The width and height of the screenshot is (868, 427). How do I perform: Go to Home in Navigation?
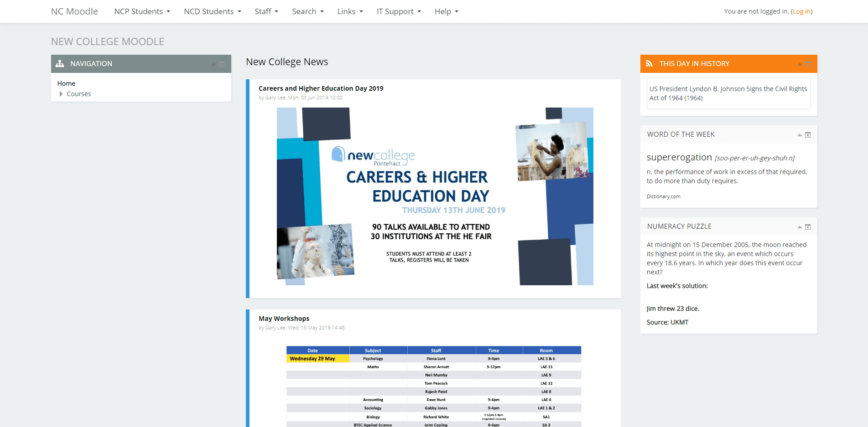tap(66, 83)
